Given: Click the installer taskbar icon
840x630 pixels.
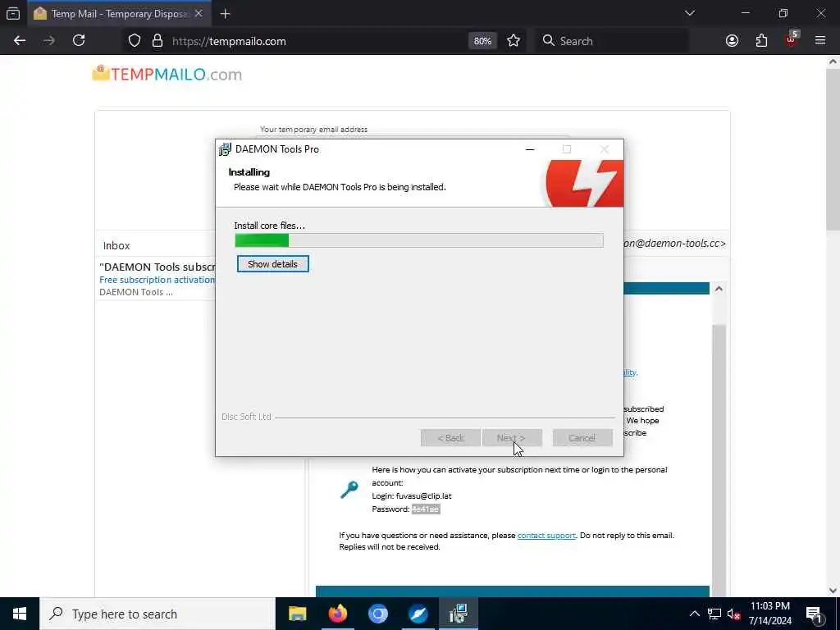Looking at the screenshot, I should tap(459, 614).
